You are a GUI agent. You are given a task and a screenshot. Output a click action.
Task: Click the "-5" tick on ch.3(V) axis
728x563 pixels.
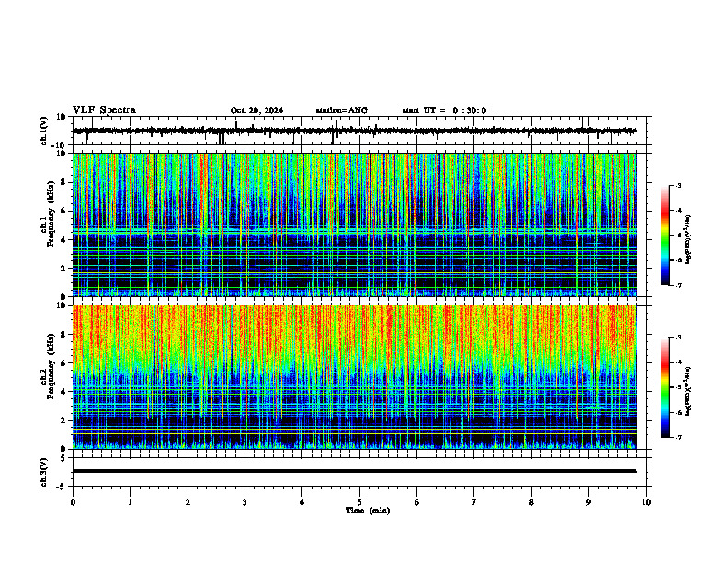point(62,487)
